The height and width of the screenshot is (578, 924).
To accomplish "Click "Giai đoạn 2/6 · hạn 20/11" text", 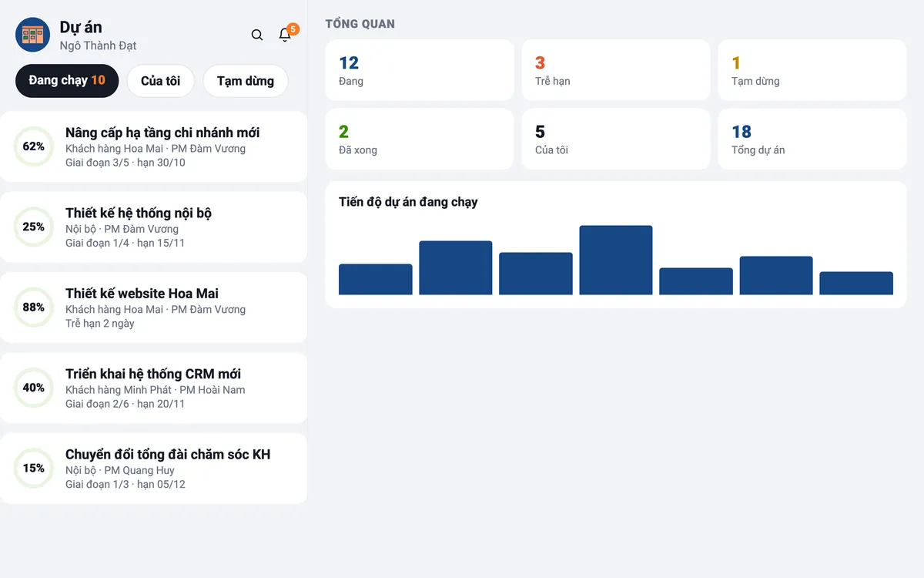I will click(126, 404).
